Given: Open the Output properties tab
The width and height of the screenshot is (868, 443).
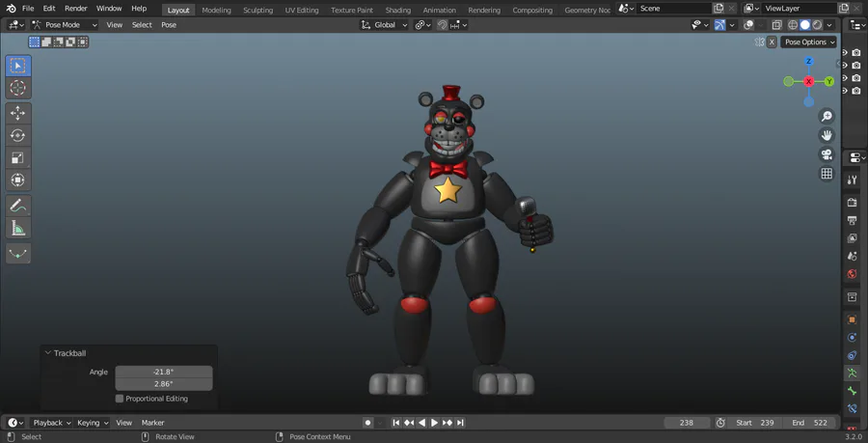Looking at the screenshot, I should [852, 220].
